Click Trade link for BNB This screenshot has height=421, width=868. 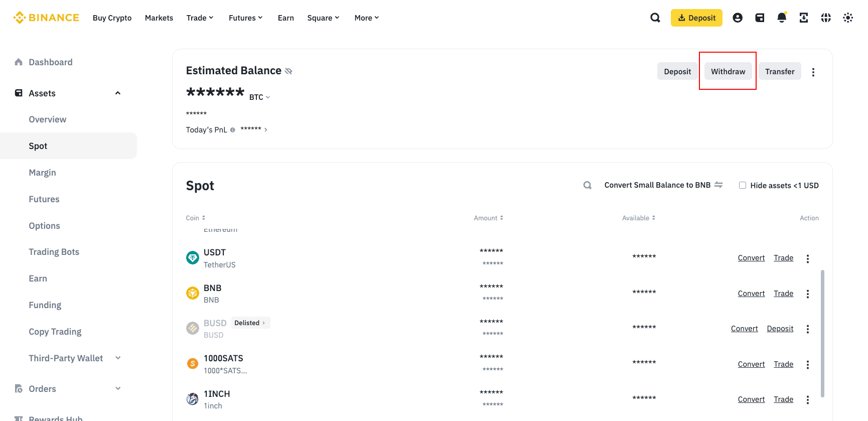pyautogui.click(x=783, y=294)
